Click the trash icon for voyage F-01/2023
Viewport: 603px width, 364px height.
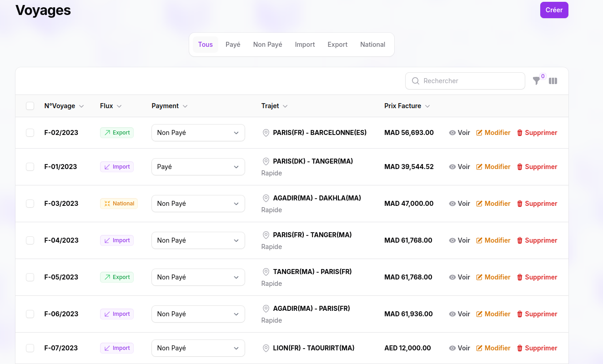520,167
